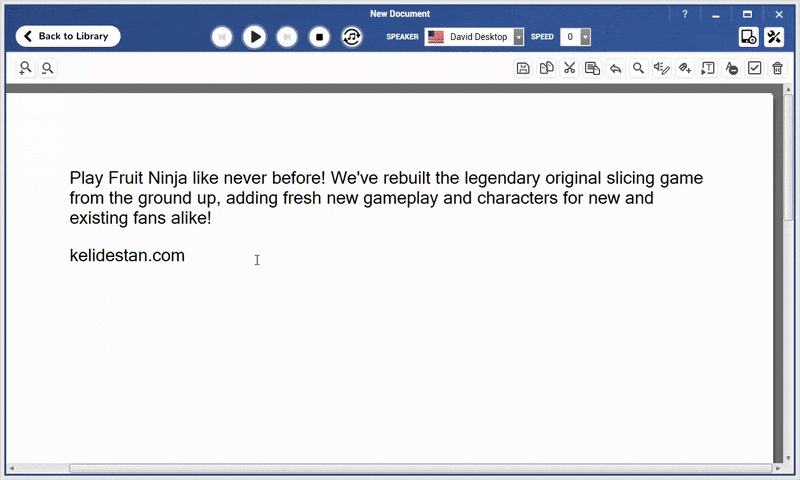Toggle the loop with music button
The height and width of the screenshot is (480, 800).
(x=352, y=37)
